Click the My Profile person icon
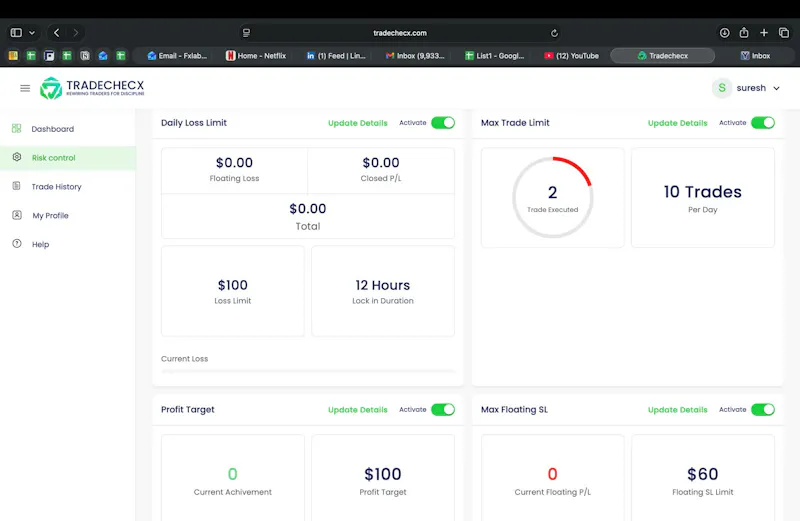The width and height of the screenshot is (800, 521). pos(16,215)
